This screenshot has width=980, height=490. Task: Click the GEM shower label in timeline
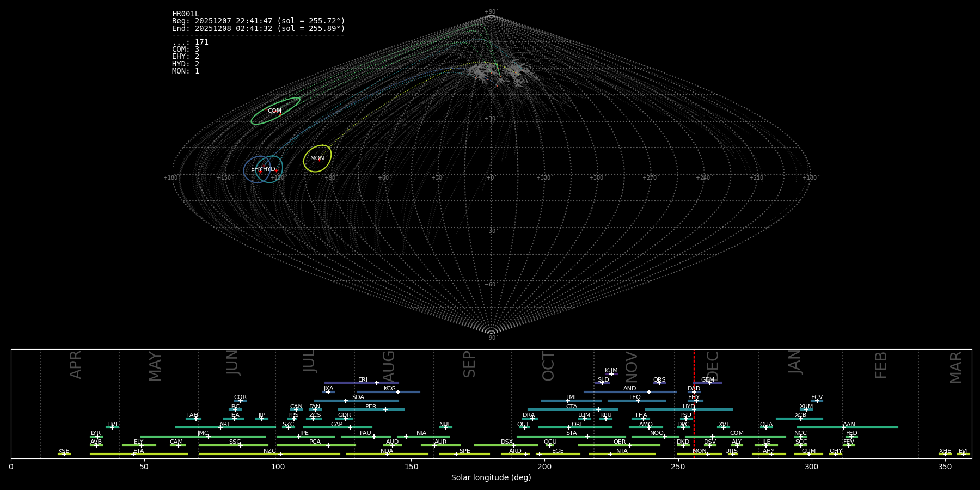(x=708, y=380)
